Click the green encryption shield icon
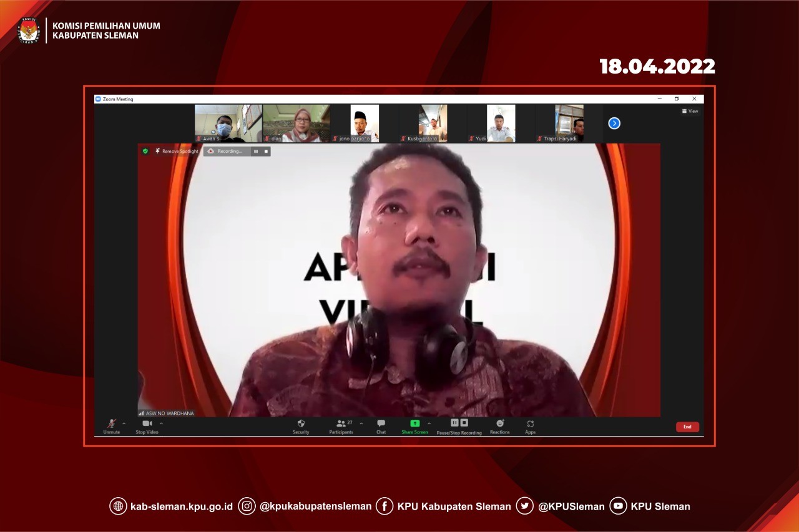The width and height of the screenshot is (799, 532). tap(145, 151)
